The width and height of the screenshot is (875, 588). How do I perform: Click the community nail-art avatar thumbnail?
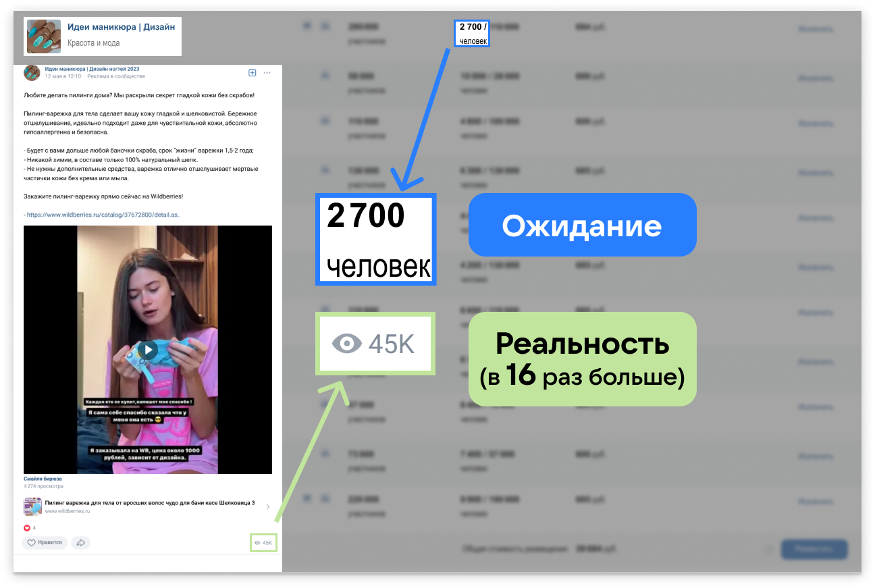click(44, 36)
